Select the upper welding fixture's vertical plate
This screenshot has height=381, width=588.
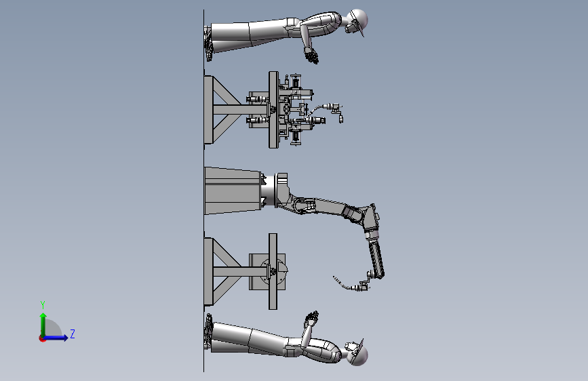[x=273, y=110]
